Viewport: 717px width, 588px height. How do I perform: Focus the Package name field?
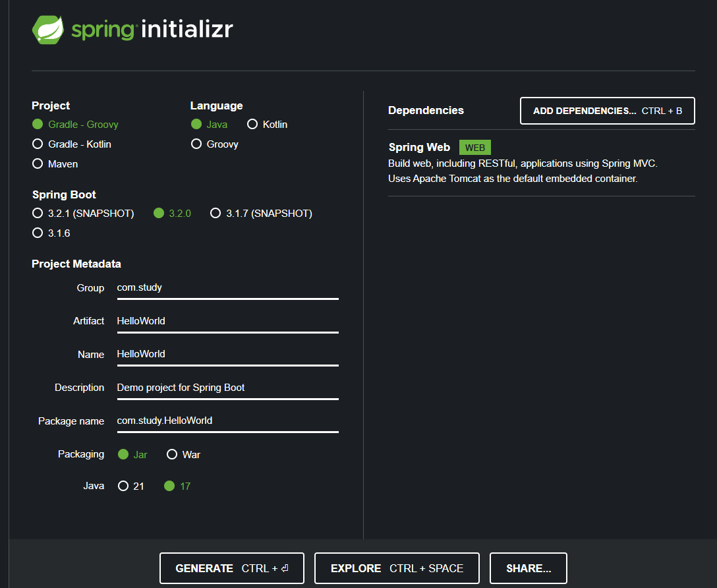point(228,421)
